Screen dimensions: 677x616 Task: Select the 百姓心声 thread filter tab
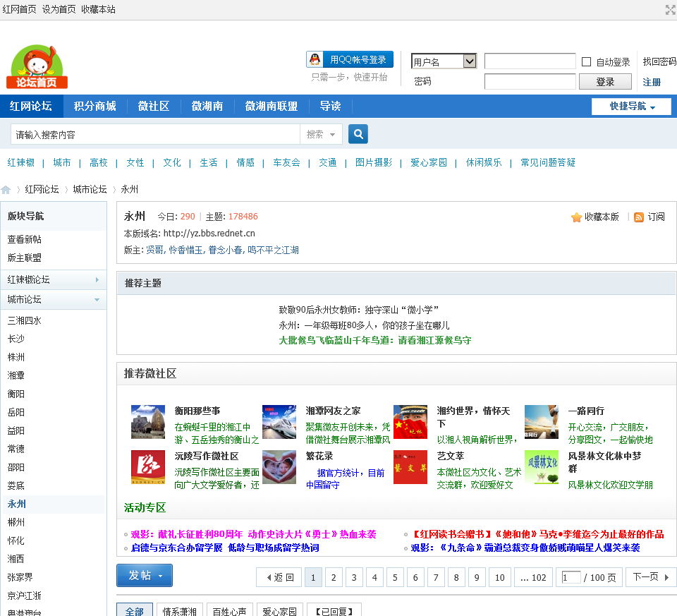231,611
